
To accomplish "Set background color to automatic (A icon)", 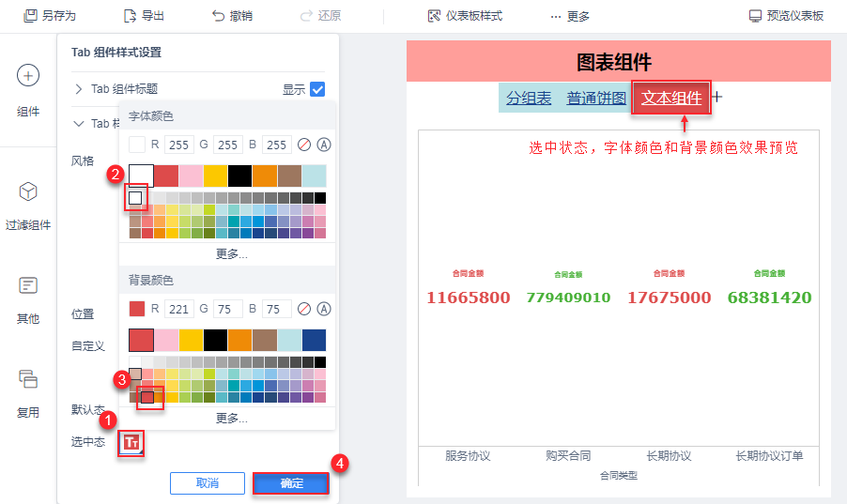I will click(324, 309).
